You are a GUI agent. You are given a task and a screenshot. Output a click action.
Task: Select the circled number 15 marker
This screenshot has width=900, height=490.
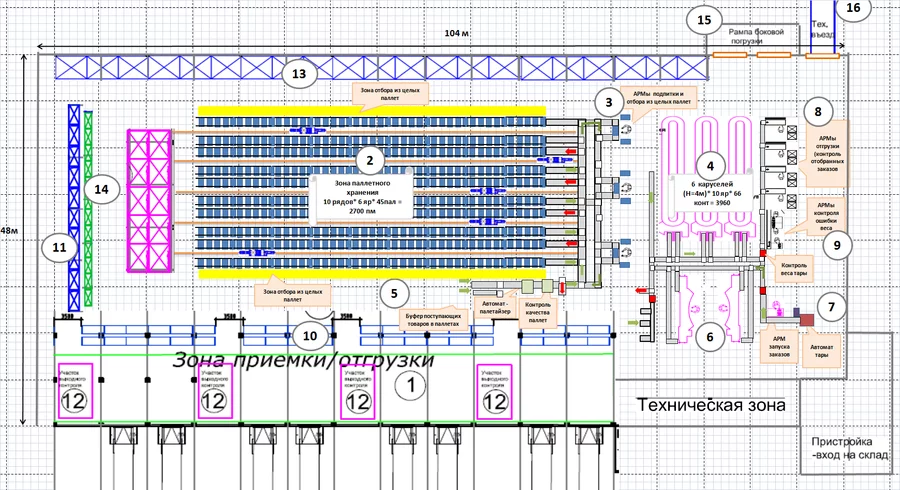point(704,20)
